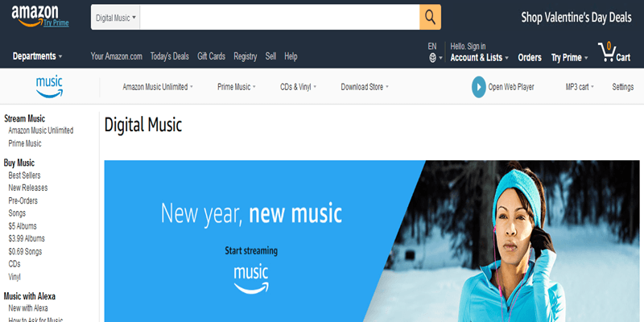Image resolution: width=644 pixels, height=322 pixels.
Task: Click the New year, new music banner
Action: pyautogui.click(x=372, y=241)
